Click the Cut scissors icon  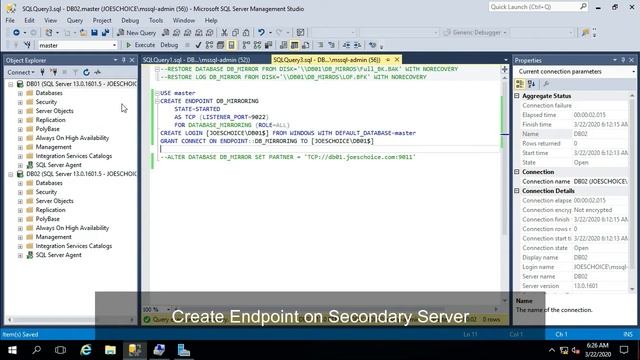pos(224,32)
